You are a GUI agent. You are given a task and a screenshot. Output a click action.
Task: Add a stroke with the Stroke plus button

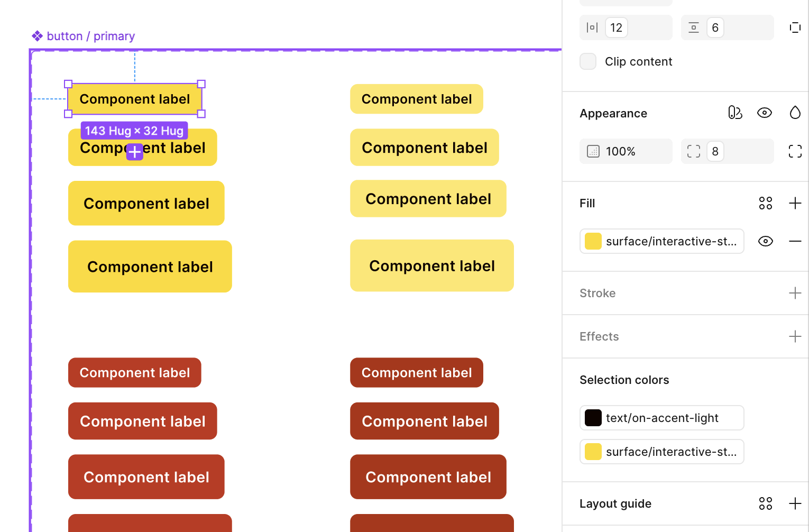pyautogui.click(x=795, y=293)
